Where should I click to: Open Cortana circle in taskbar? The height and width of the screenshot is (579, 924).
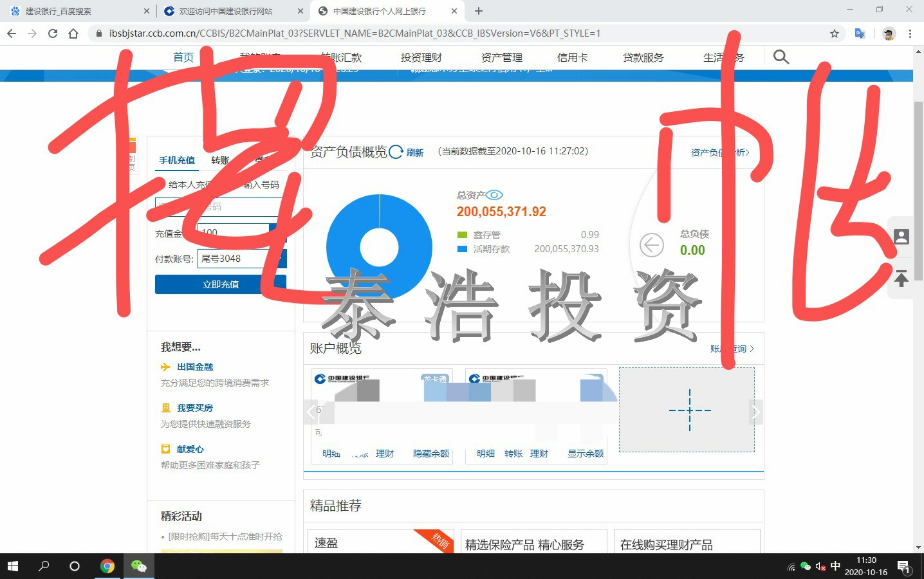(x=75, y=566)
